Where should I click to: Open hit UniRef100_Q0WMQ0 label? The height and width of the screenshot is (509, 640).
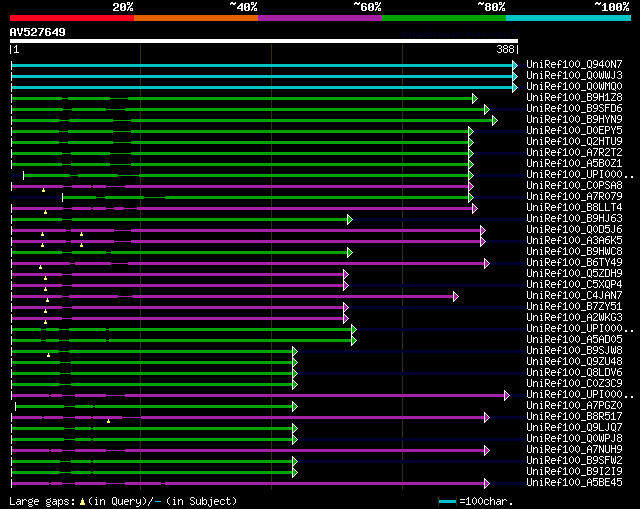coord(574,86)
